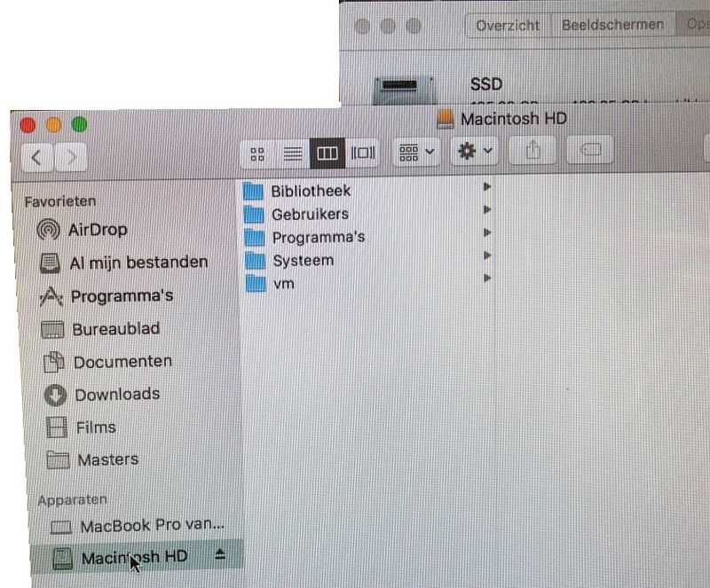The image size is (710, 588).
Task: Click the Share toolbar button
Action: pyautogui.click(x=533, y=150)
